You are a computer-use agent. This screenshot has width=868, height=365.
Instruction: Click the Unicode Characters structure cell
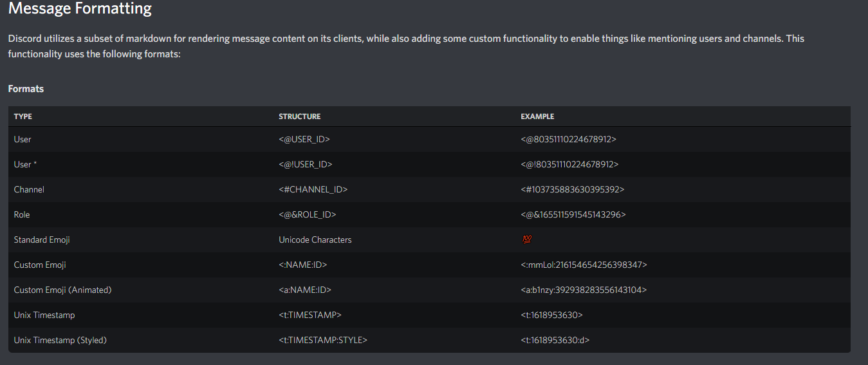coord(315,239)
